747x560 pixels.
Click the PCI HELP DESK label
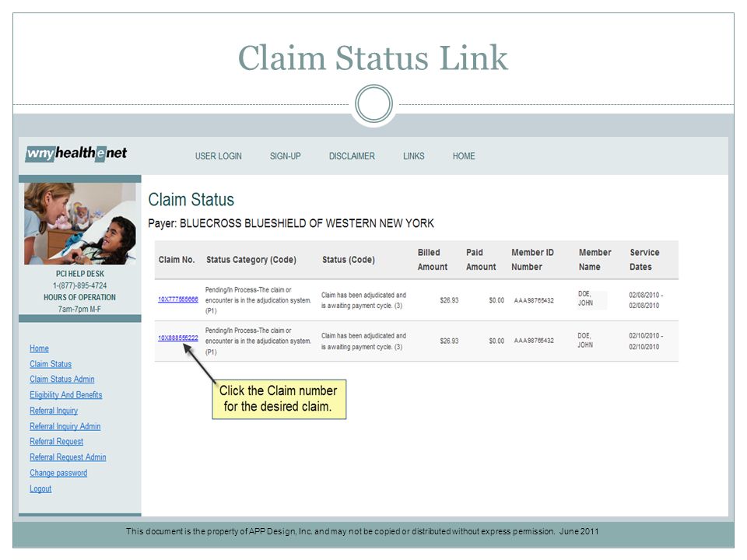80,274
